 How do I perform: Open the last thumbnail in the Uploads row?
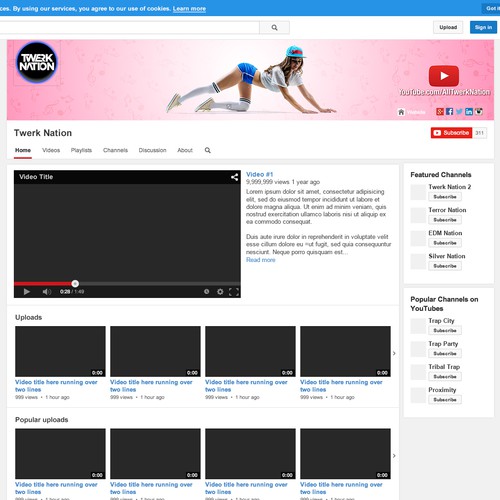[345, 351]
